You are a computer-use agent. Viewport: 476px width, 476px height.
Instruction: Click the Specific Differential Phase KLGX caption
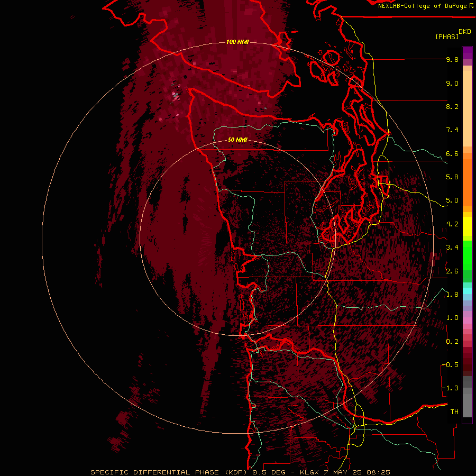pyautogui.click(x=241, y=472)
